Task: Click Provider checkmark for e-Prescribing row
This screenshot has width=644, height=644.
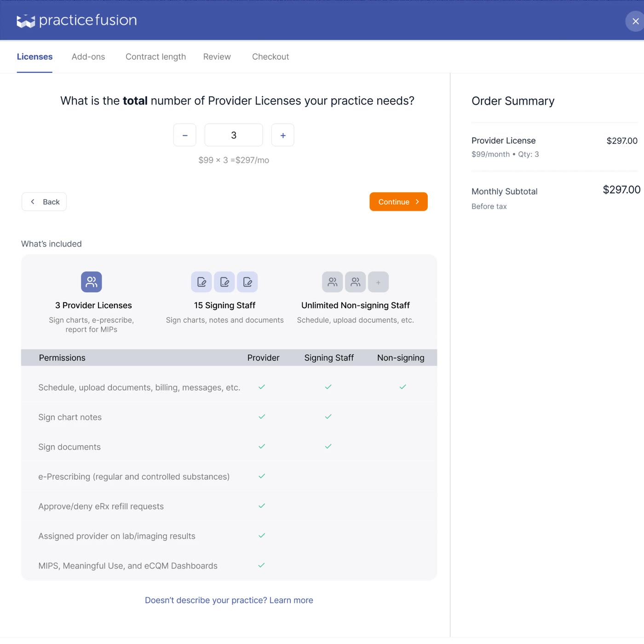Action: tap(262, 476)
